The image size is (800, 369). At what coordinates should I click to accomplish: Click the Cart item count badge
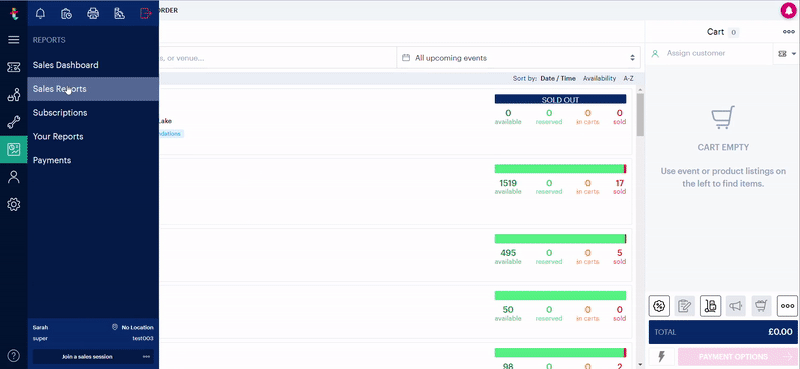click(x=733, y=33)
